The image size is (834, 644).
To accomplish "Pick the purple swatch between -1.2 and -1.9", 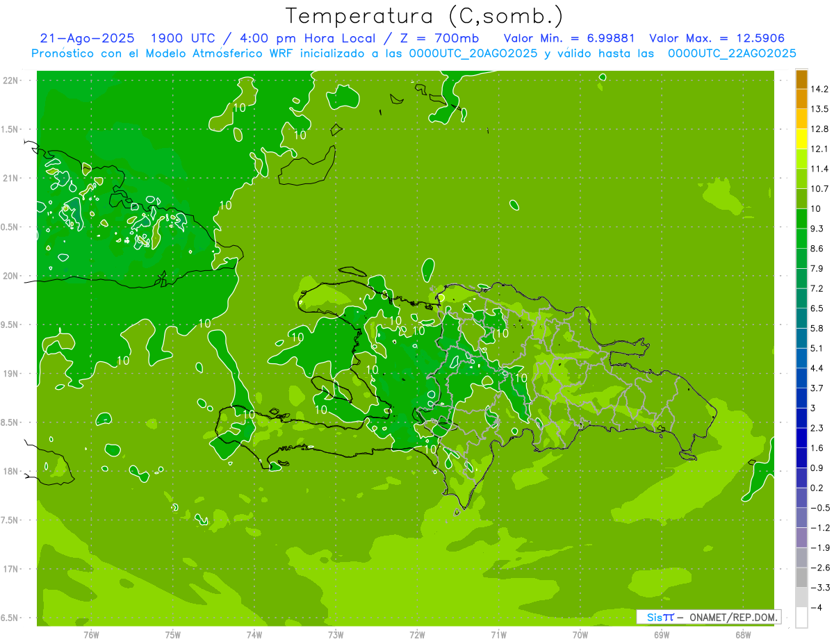I will click(801, 538).
